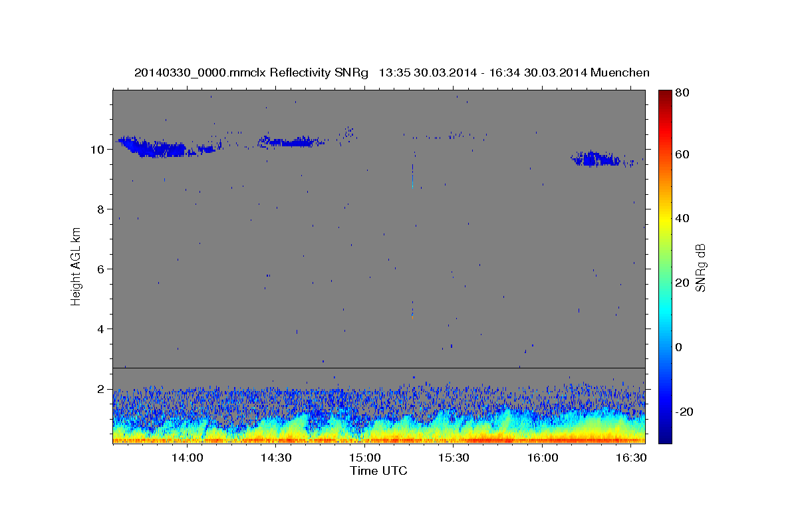The image size is (798, 532).
Task: Click the 14:30 time tick label
Action: click(x=276, y=458)
